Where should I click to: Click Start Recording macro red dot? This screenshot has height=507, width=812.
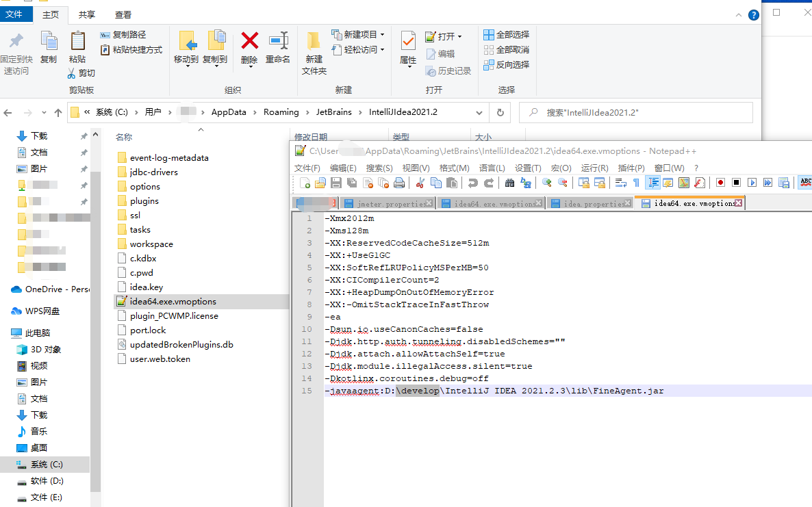pyautogui.click(x=720, y=183)
